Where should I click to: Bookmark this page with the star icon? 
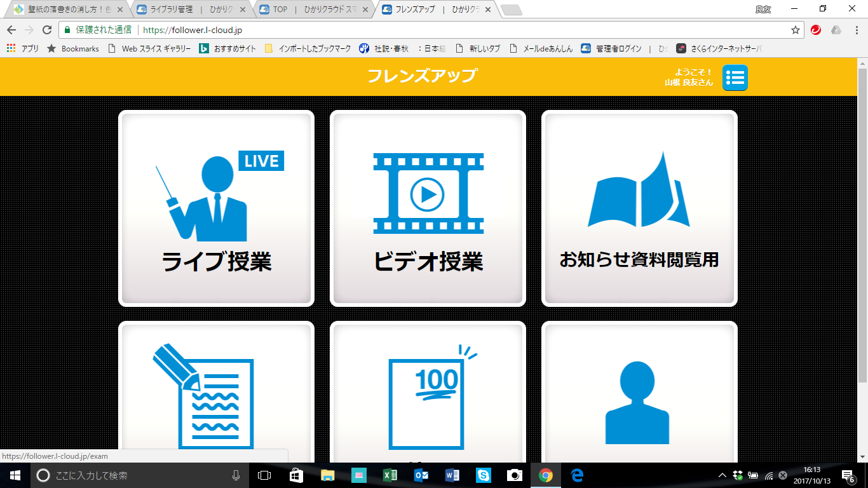(x=795, y=30)
